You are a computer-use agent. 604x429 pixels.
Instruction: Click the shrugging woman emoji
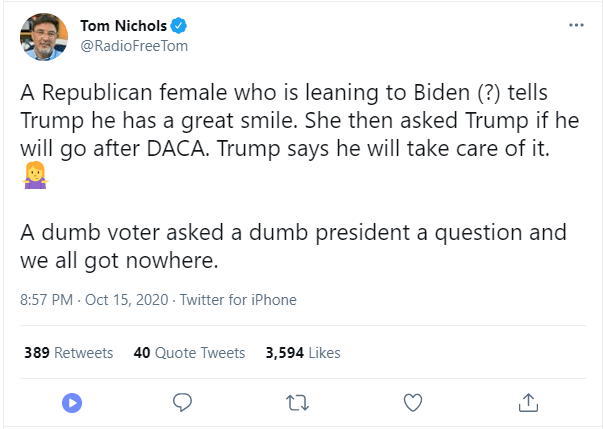click(x=33, y=178)
